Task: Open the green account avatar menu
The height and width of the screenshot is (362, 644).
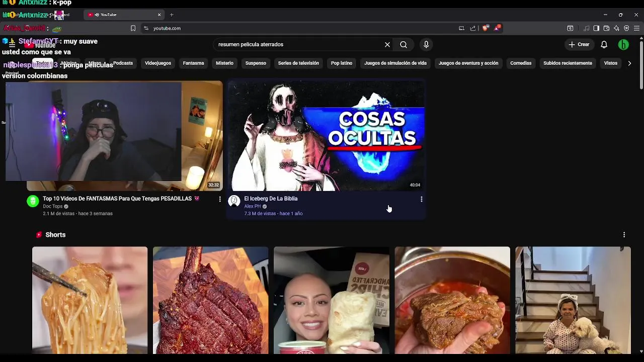Action: [623, 45]
